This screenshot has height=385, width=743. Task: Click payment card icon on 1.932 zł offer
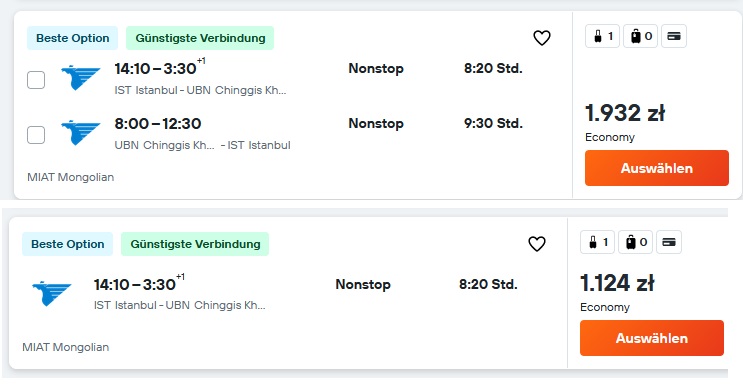pos(674,36)
